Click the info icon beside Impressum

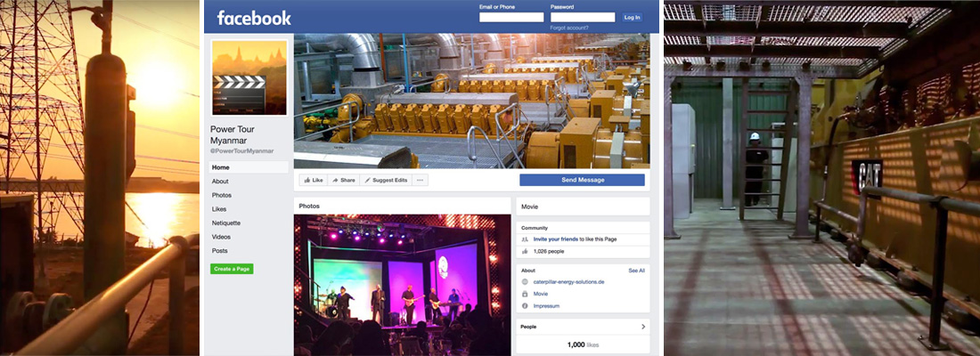pyautogui.click(x=525, y=306)
